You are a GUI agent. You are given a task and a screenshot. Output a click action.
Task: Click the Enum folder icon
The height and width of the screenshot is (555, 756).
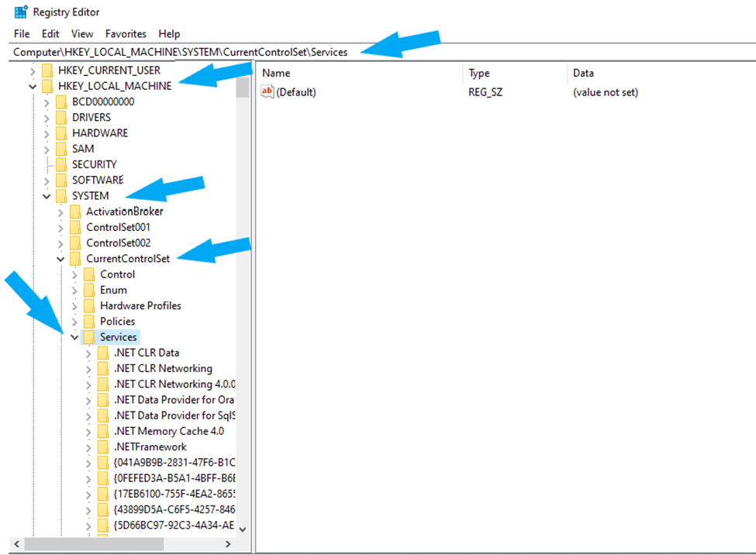(89, 290)
